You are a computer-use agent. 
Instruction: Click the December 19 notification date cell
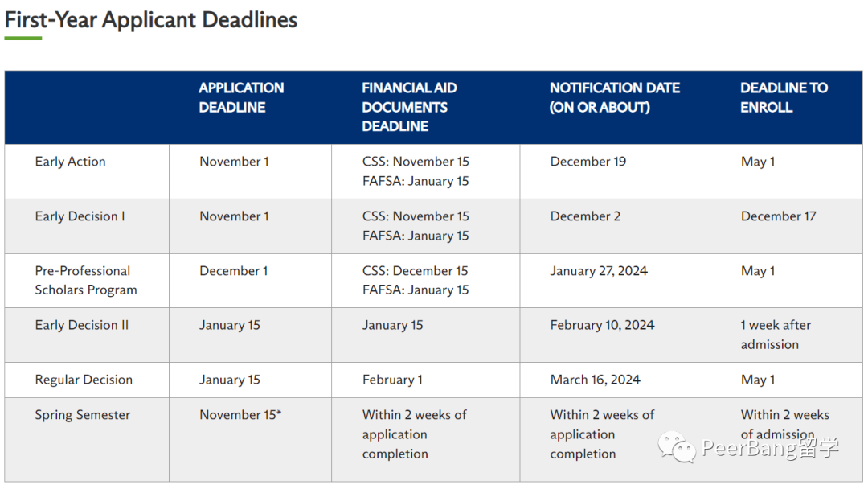pyautogui.click(x=588, y=162)
